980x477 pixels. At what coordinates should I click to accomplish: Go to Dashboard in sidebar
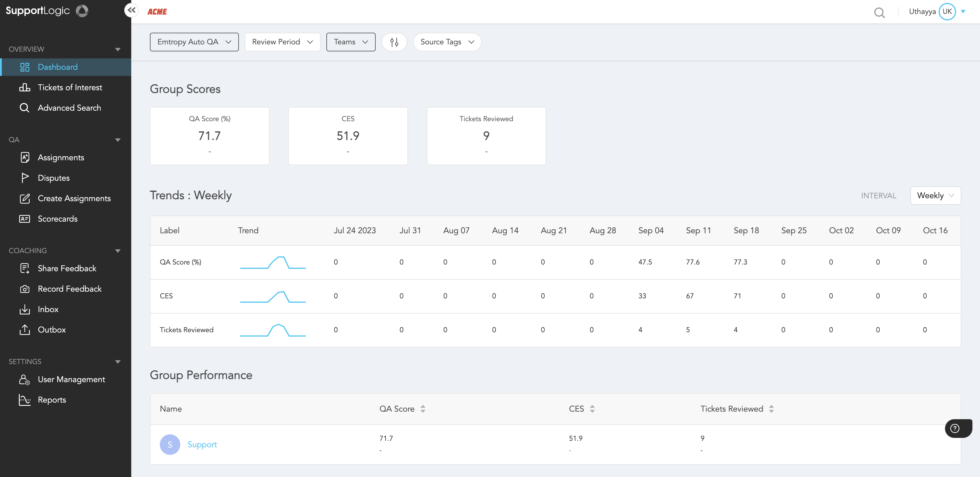65,67
